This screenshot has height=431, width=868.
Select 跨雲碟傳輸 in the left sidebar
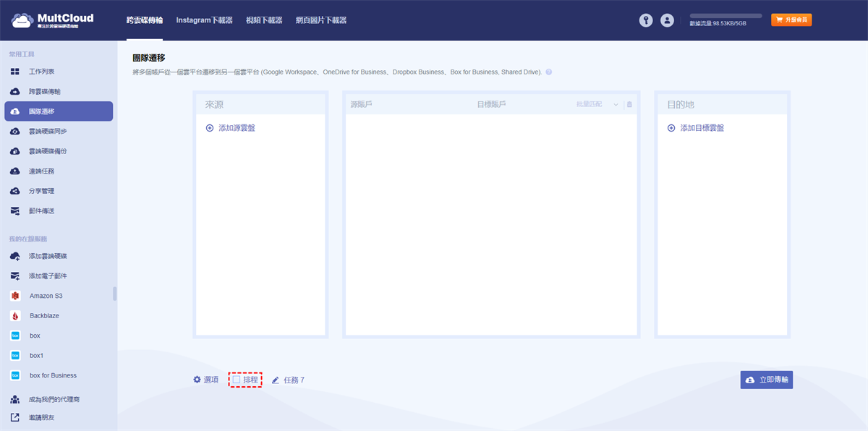59,91
